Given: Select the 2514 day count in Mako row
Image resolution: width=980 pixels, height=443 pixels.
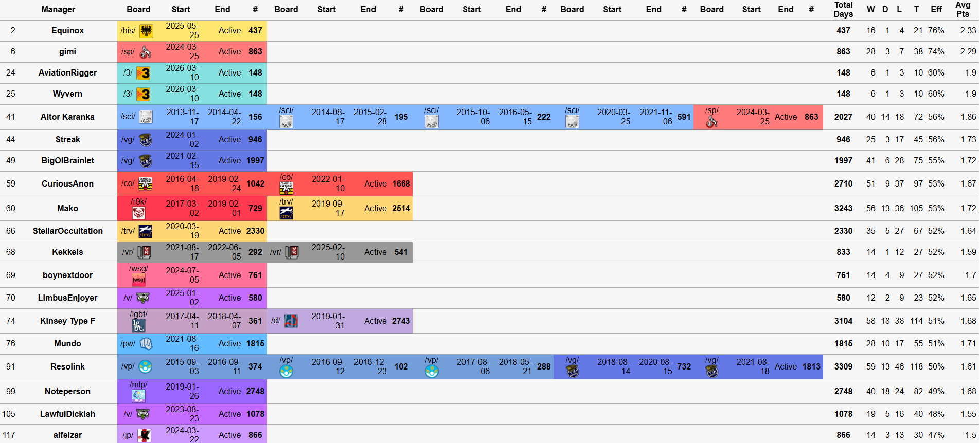Looking at the screenshot, I should [401, 209].
